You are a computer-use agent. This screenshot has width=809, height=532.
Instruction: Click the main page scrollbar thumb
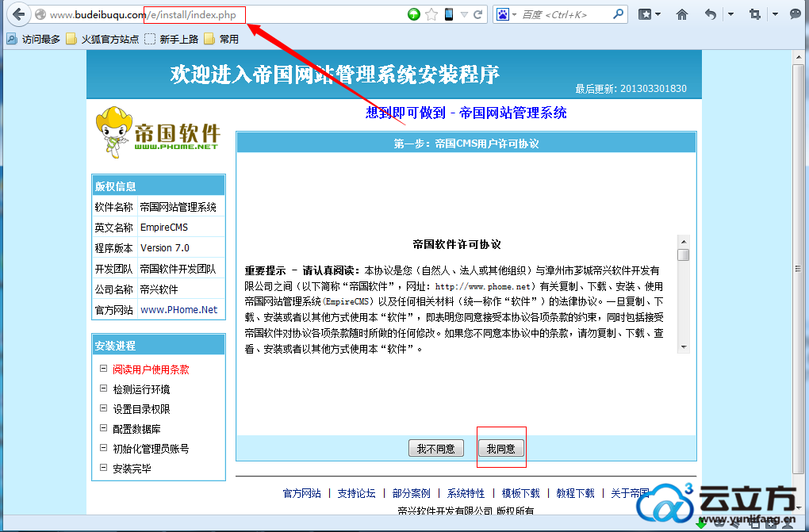pyautogui.click(x=799, y=268)
